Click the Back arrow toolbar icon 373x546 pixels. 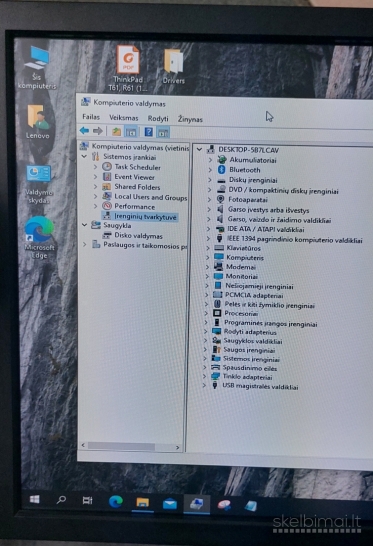click(x=84, y=131)
